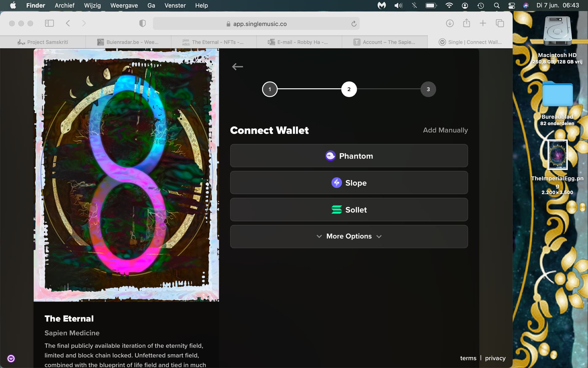Connect with the Phantom wallet button

click(349, 156)
